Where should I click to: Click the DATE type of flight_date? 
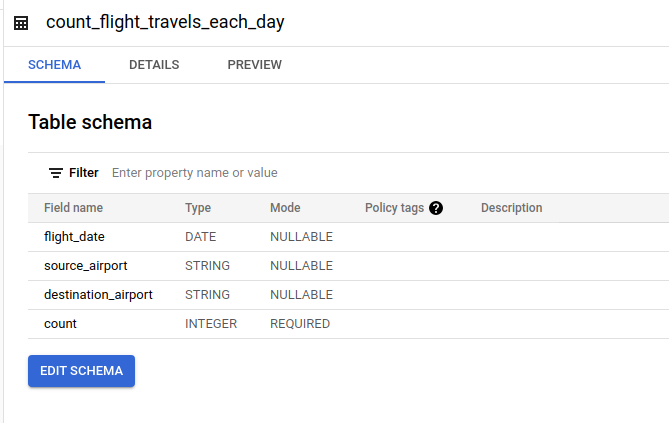201,237
